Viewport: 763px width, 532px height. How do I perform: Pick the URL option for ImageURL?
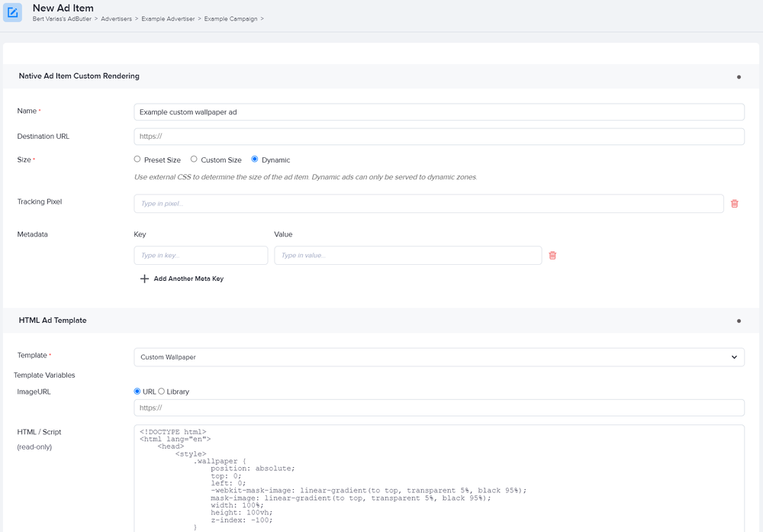(137, 392)
